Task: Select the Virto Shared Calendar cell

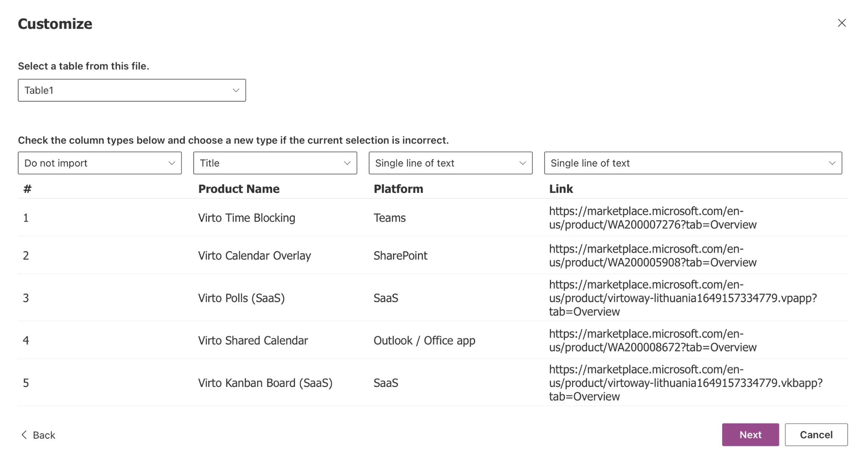Action: click(253, 340)
